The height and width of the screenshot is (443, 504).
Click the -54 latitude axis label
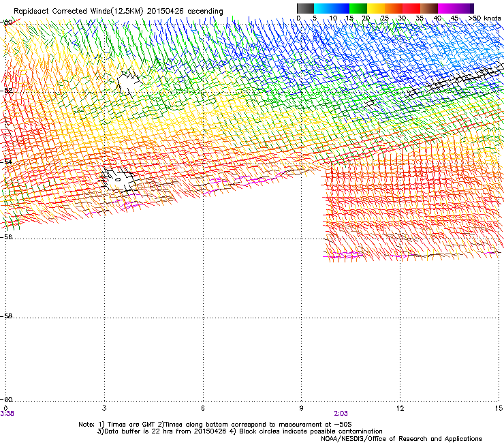[6, 162]
